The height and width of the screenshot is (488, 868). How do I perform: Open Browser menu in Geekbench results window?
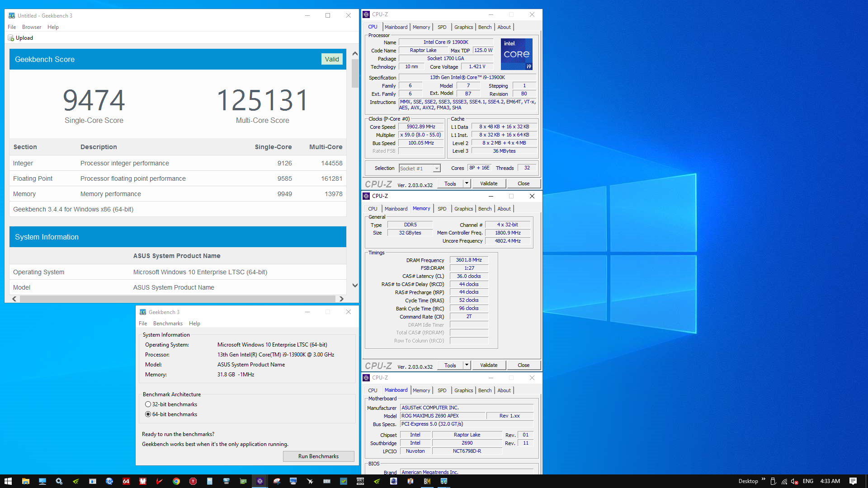(x=32, y=27)
